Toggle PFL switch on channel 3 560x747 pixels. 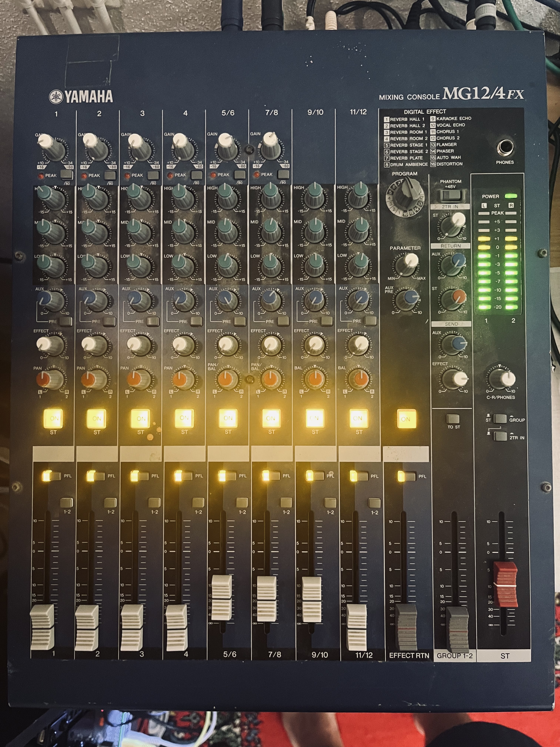click(x=140, y=476)
